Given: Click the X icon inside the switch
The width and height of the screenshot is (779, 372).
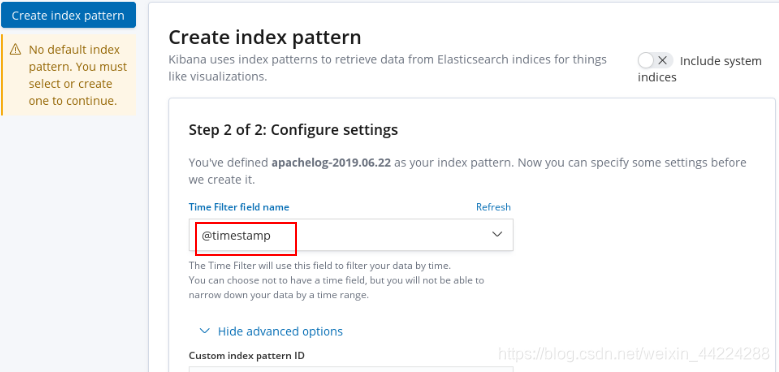Looking at the screenshot, I should click(x=662, y=61).
